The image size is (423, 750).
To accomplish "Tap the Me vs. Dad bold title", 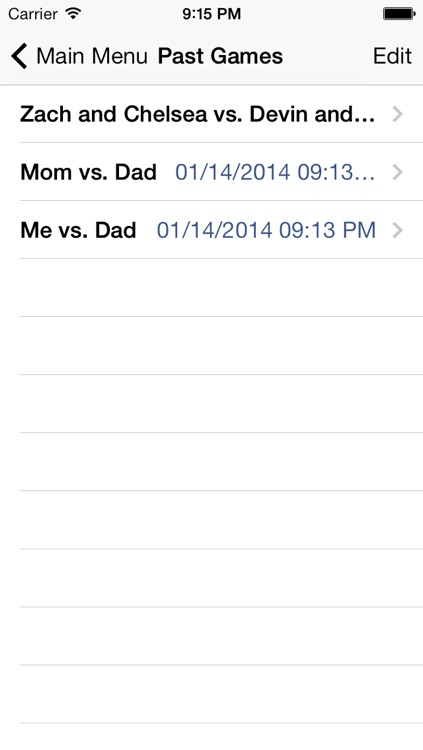I will [78, 230].
